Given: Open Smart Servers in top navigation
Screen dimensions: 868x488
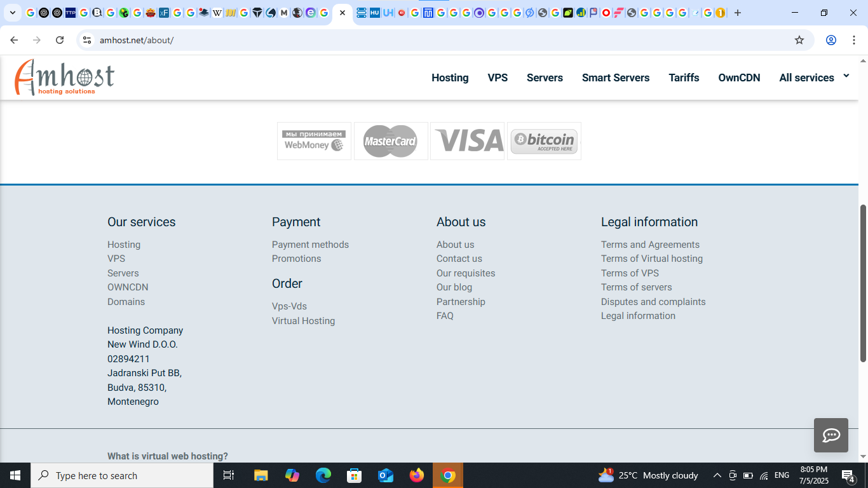Looking at the screenshot, I should 616,78.
